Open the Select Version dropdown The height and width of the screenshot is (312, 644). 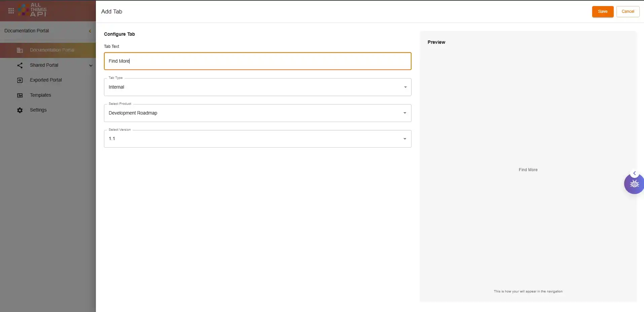point(257,139)
